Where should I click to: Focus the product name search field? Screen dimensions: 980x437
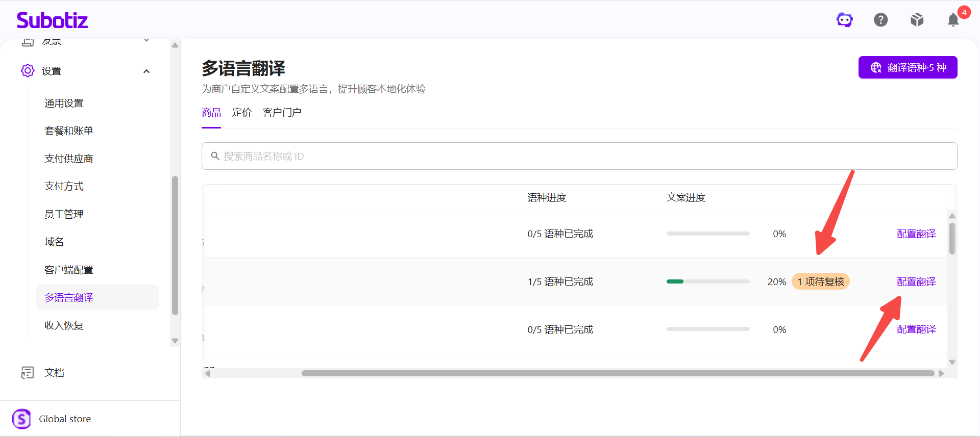click(579, 156)
